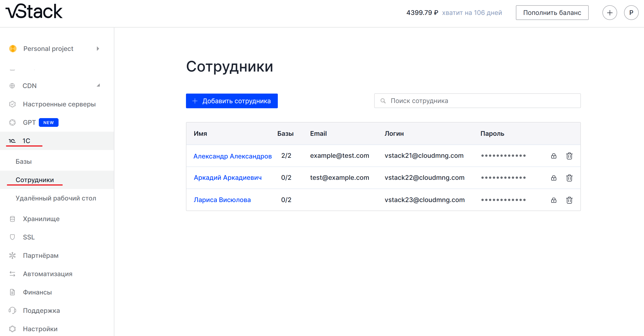Click trash icon for Александр Александров
644x336 pixels.
(x=569, y=156)
